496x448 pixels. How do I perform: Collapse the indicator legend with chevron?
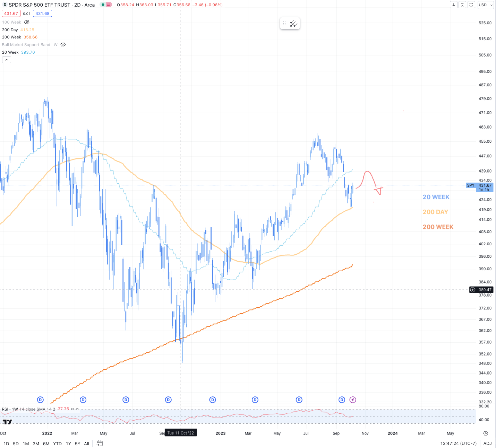click(x=7, y=60)
